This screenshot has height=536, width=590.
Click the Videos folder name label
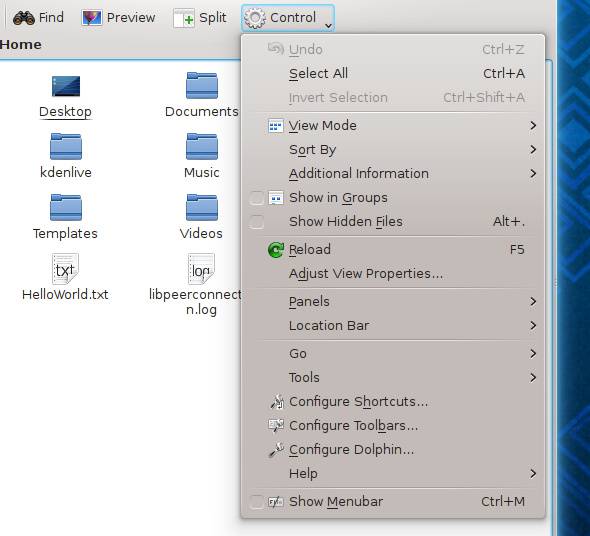coord(201,234)
